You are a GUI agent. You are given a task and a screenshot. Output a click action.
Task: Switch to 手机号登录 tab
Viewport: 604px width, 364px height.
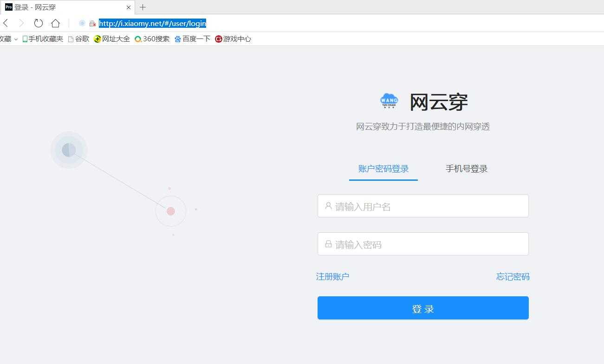coord(467,169)
